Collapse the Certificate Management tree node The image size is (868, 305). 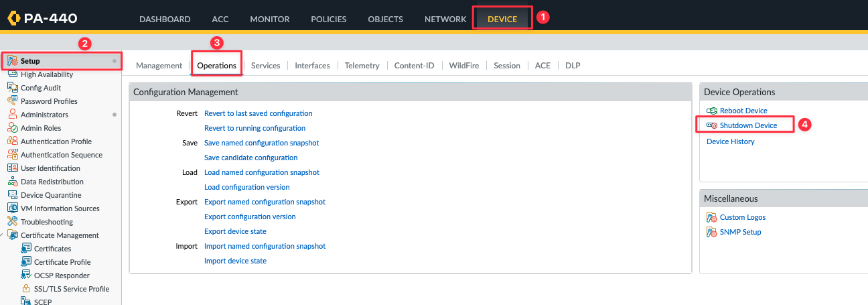point(2,235)
